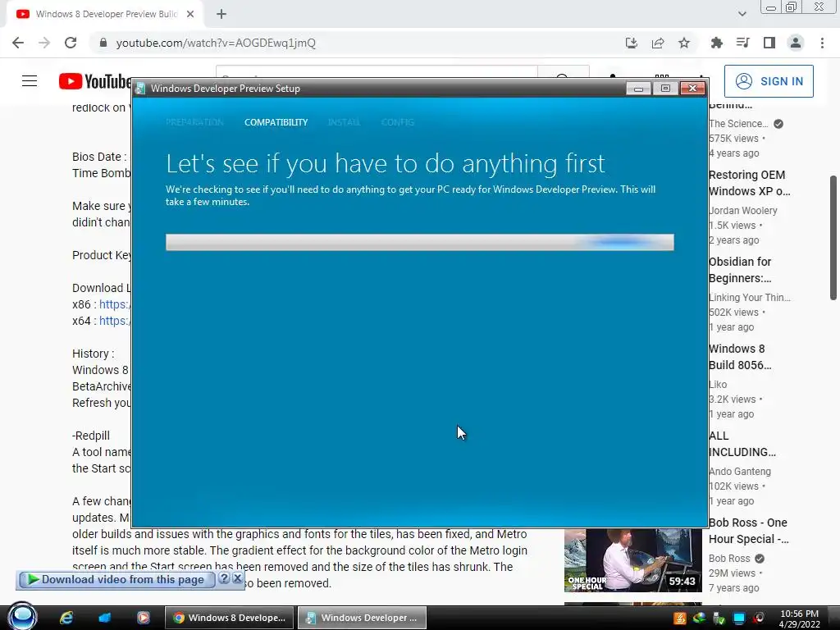
Task: Click the YouTube logo
Action: click(95, 81)
